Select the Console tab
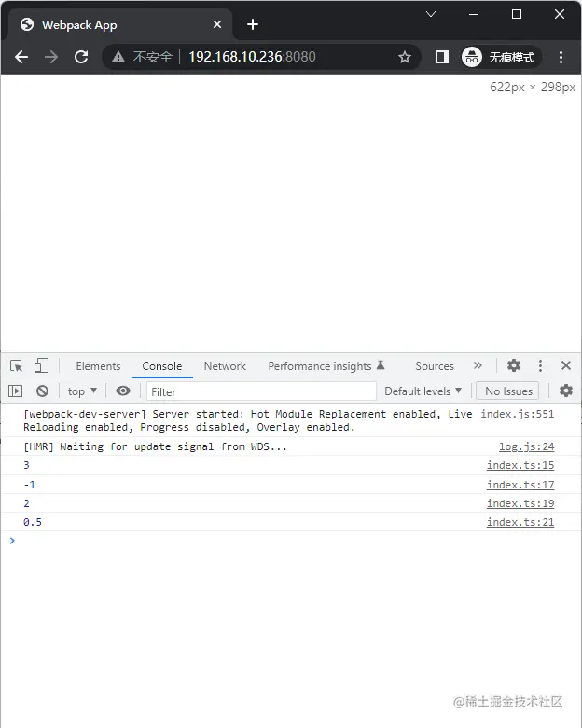This screenshot has height=728, width=582. click(161, 365)
